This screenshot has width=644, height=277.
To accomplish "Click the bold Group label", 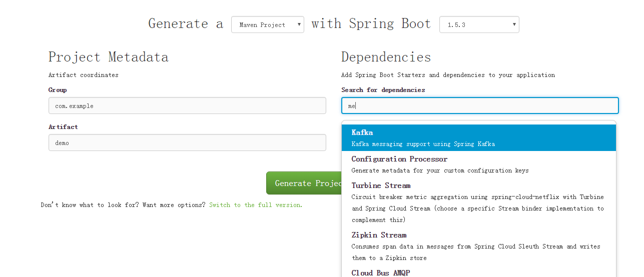I will (58, 90).
